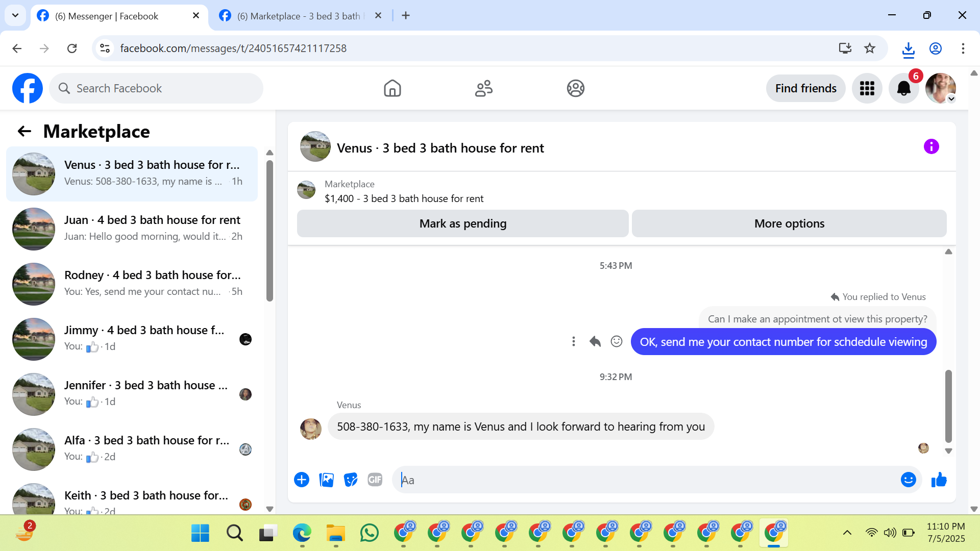
Task: Open notifications bell with 6 badge
Action: pyautogui.click(x=903, y=88)
